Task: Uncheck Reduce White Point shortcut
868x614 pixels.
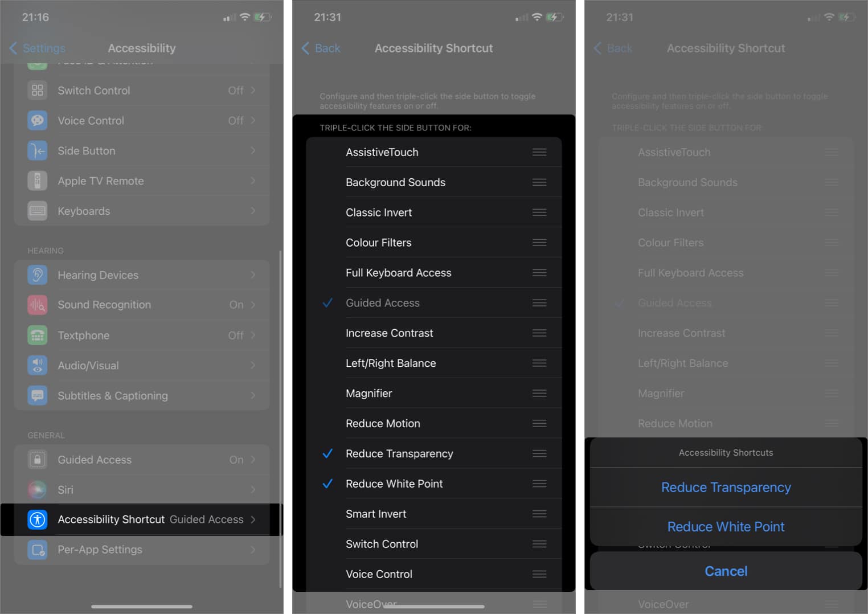Action: coord(327,484)
